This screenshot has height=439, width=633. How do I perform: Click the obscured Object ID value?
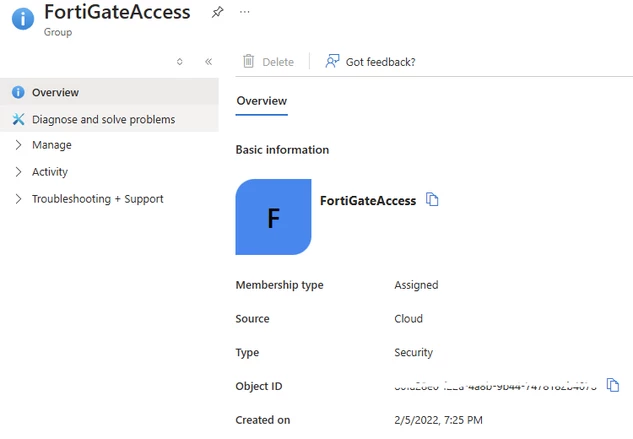(495, 386)
